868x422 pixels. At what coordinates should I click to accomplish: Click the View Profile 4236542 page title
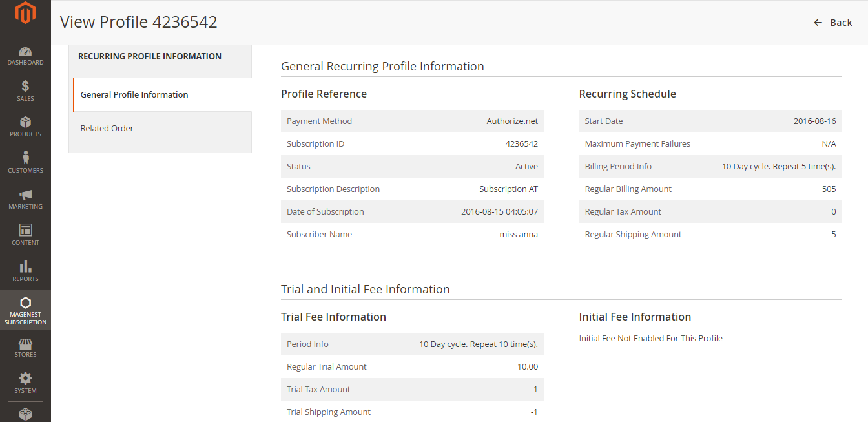139,22
